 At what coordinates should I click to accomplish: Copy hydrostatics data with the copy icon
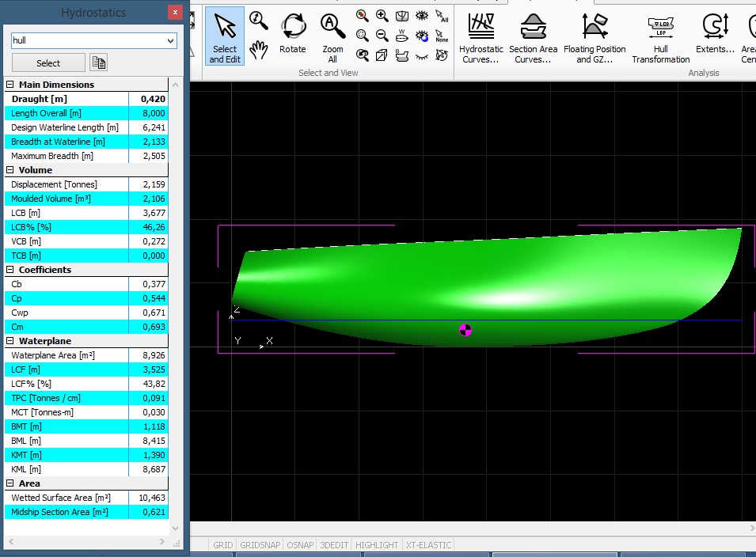[x=98, y=63]
